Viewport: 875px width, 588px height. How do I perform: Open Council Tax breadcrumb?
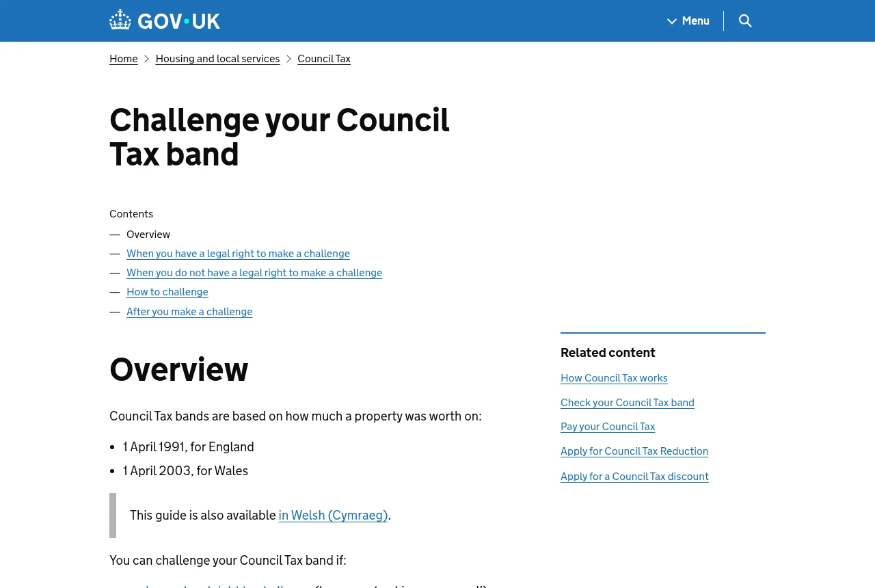[324, 59]
